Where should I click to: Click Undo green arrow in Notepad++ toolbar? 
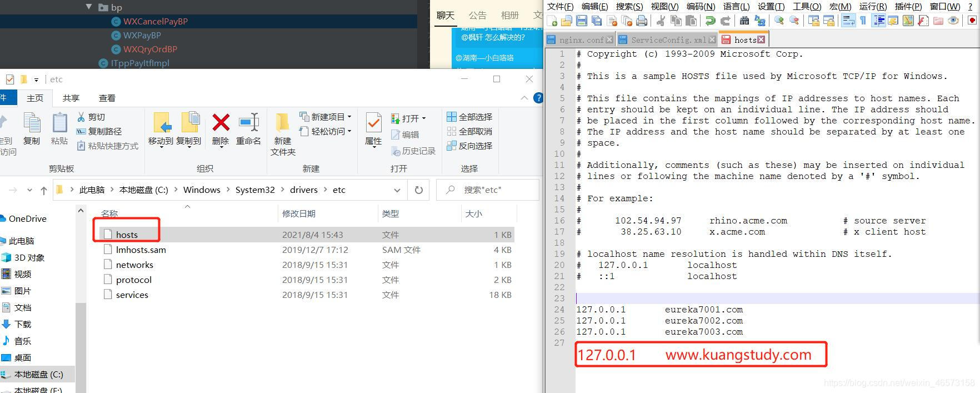(x=710, y=21)
